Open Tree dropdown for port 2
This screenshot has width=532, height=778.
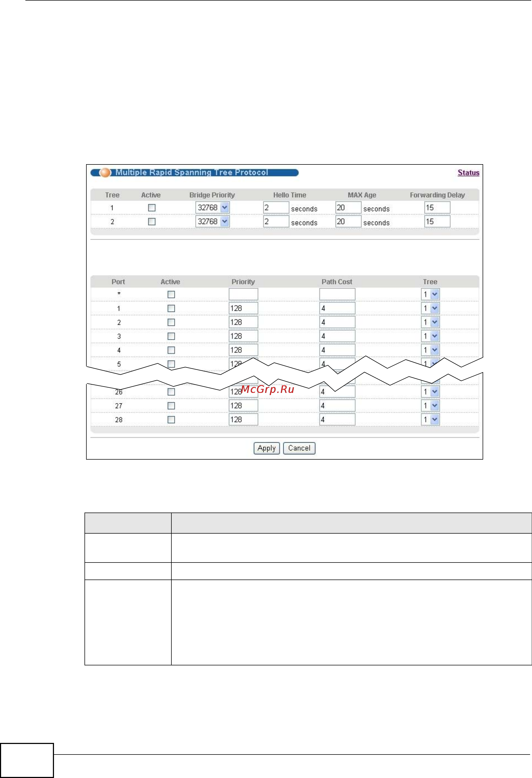click(x=430, y=322)
